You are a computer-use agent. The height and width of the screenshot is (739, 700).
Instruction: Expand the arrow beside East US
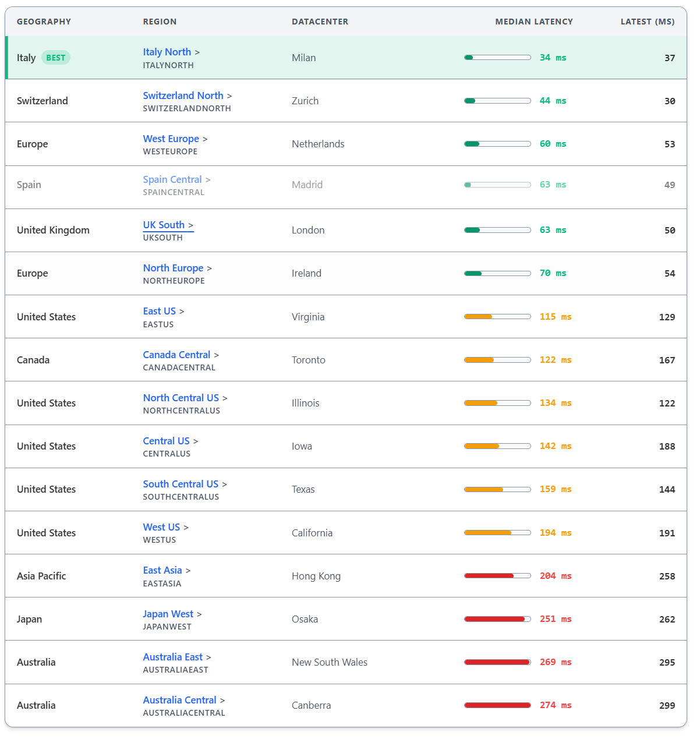point(182,312)
